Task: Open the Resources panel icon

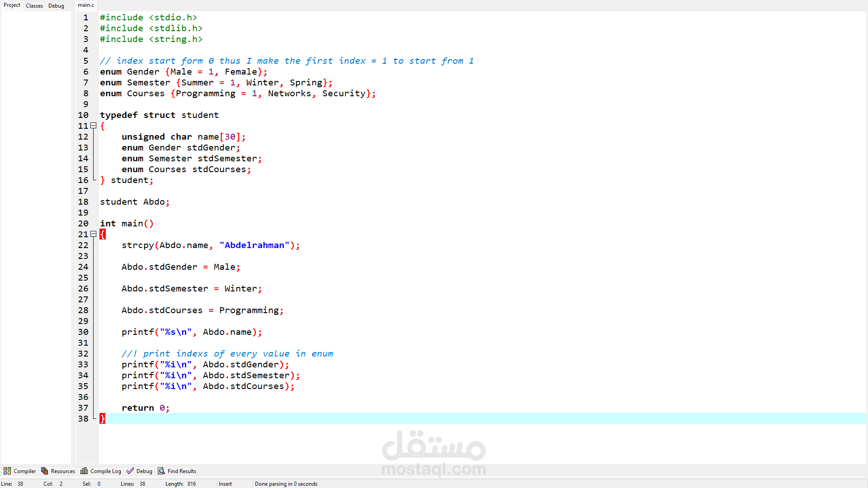Action: click(45, 471)
